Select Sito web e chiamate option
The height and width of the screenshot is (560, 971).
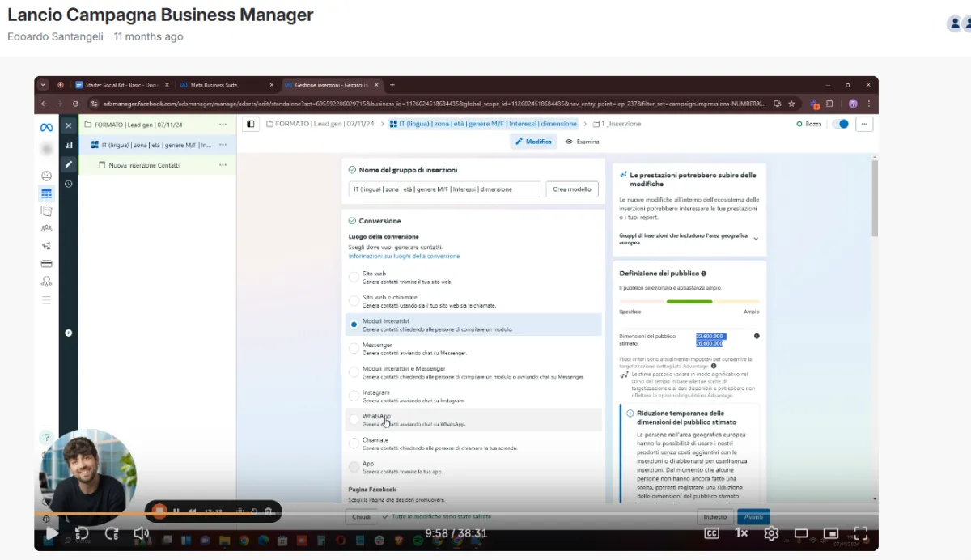tap(354, 301)
